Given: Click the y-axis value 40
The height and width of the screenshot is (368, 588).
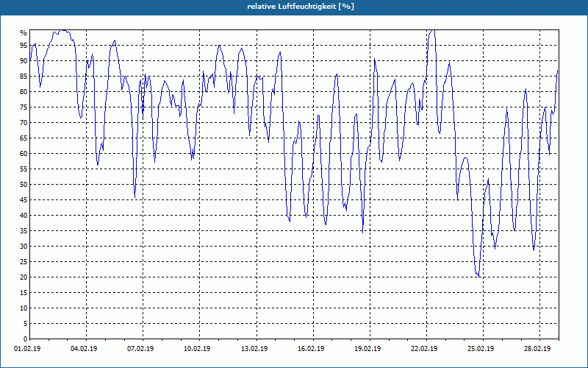Looking at the screenshot, I should click(x=24, y=215).
